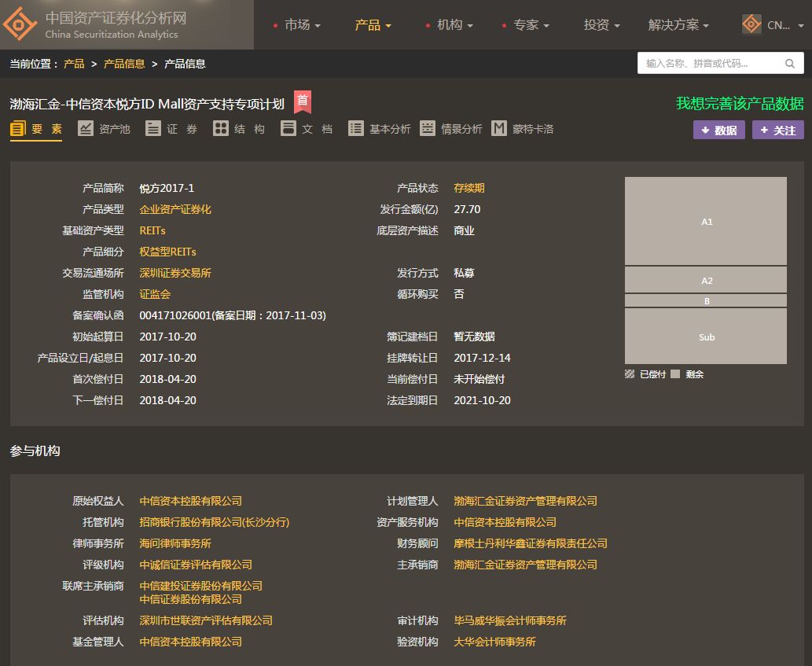Open 深圳市世联资产评估有限公司 link
Viewport: 812px width, 666px height.
[x=206, y=620]
